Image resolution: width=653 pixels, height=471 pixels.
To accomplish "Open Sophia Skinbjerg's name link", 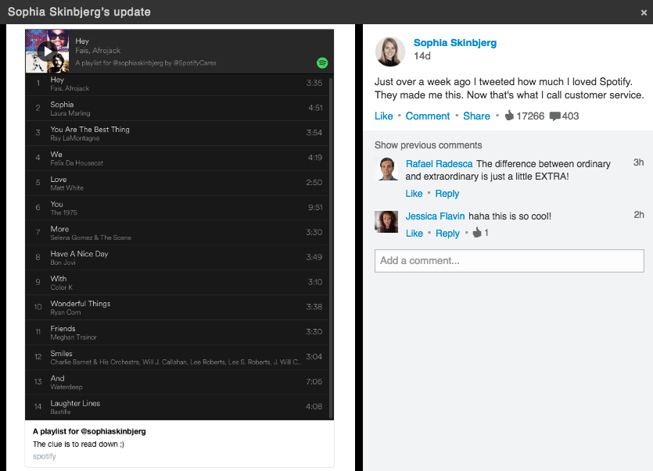I will (454, 43).
